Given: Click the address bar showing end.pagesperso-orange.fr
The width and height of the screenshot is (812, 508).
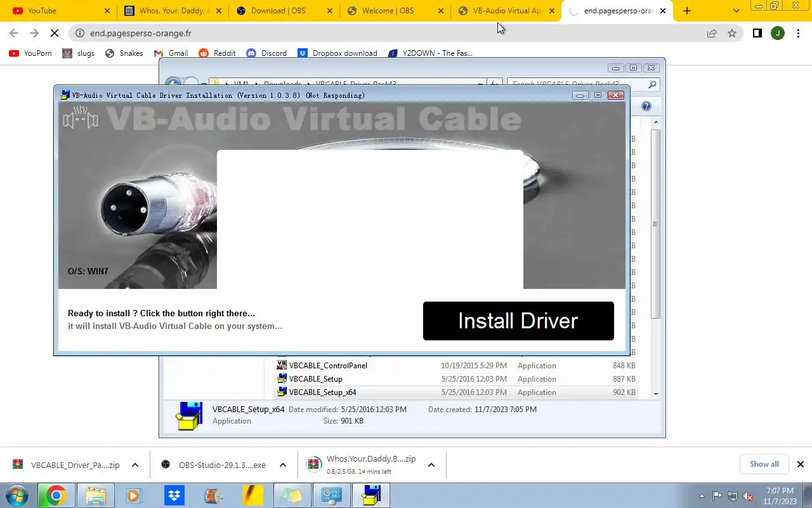Looking at the screenshot, I should tap(406, 33).
